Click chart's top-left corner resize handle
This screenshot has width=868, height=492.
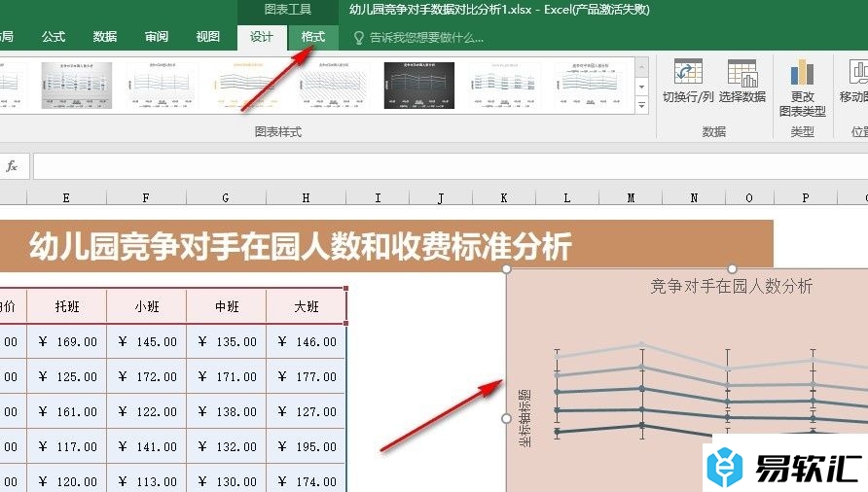[507, 269]
